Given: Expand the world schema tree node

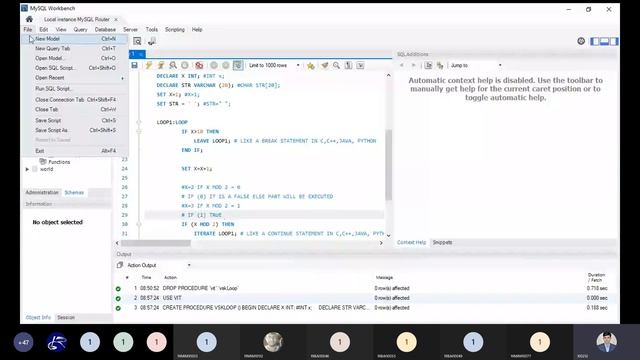Looking at the screenshot, I should [27, 169].
